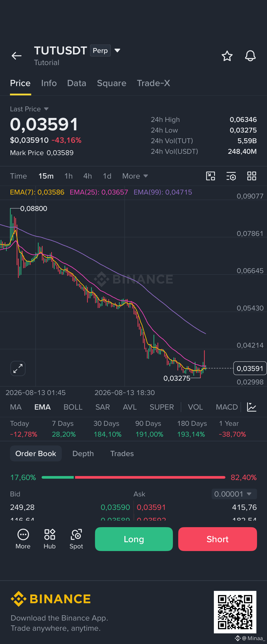Screen dimensions: 267x644
Task: Tap the back arrow icon
Action: [x=17, y=56]
